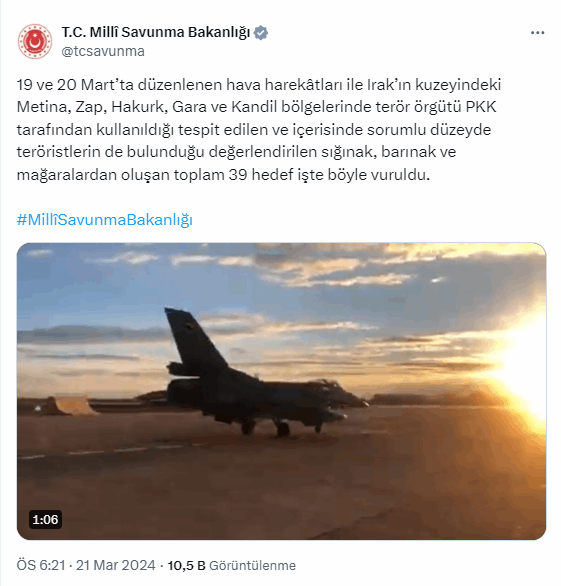Screen dimensions: 561x586
Task: Open the @tcsavunma handle link
Action: (x=103, y=51)
